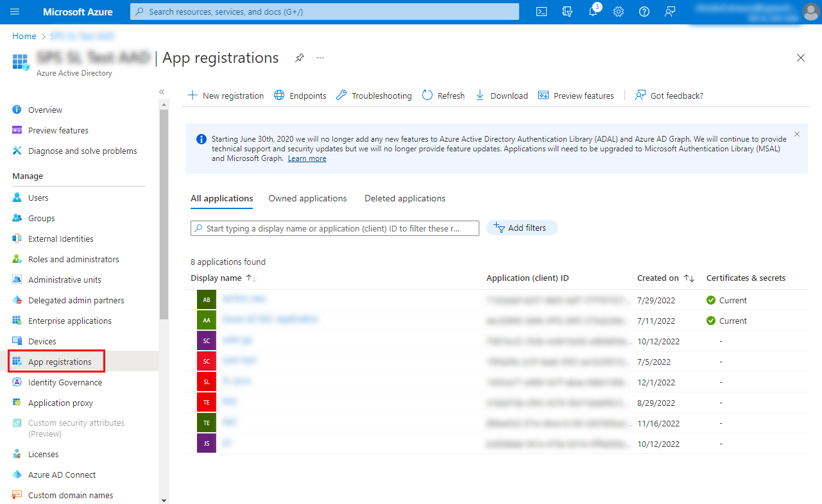Image resolution: width=822 pixels, height=504 pixels.
Task: Dismiss the ADAL info banner
Action: [797, 134]
